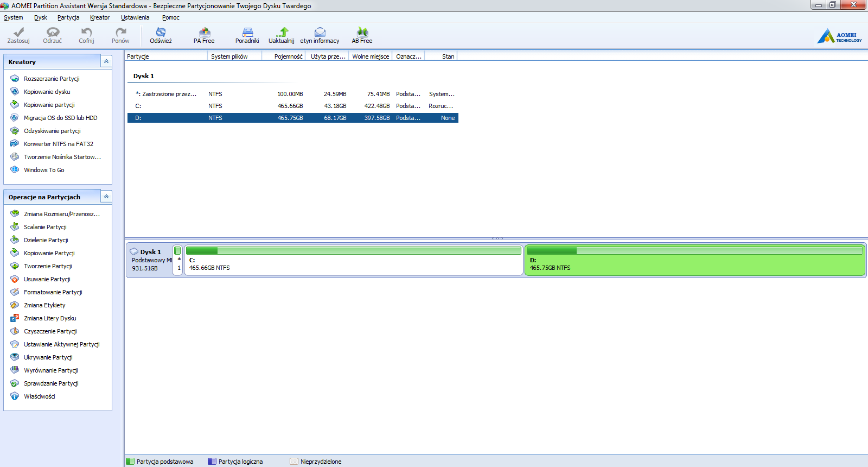Select the Dysk 1 disk block

pyautogui.click(x=150, y=260)
